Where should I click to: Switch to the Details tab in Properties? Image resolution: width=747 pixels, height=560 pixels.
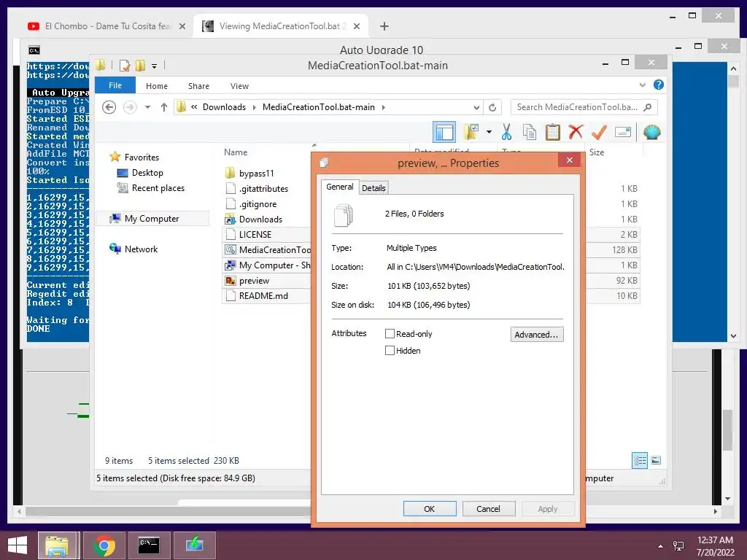click(x=373, y=188)
